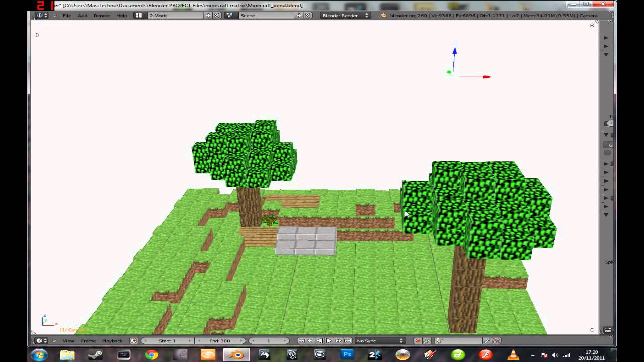The height and width of the screenshot is (362, 644).
Task: Open Google Chrome from the taskbar
Action: pos(152,355)
